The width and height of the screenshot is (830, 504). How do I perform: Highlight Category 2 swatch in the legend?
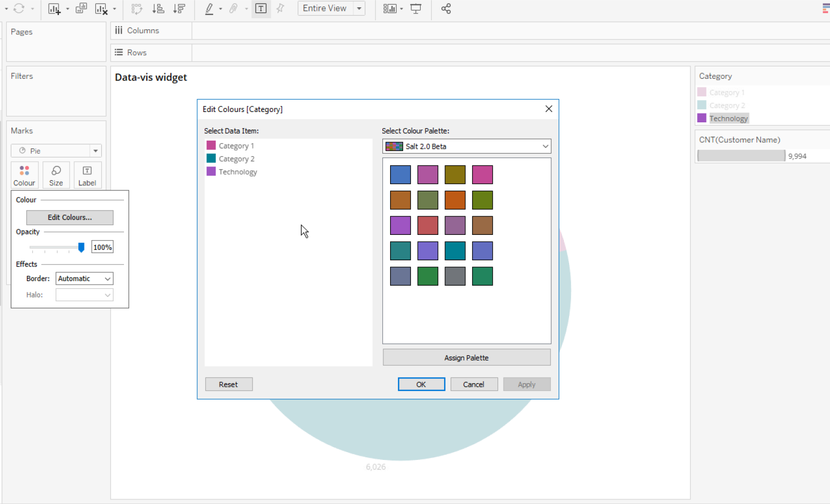(702, 105)
